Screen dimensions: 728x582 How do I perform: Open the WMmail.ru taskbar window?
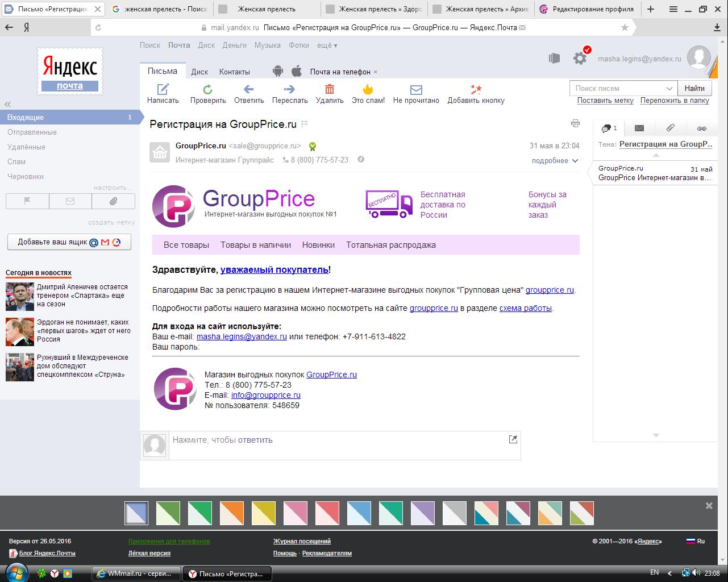(136, 573)
